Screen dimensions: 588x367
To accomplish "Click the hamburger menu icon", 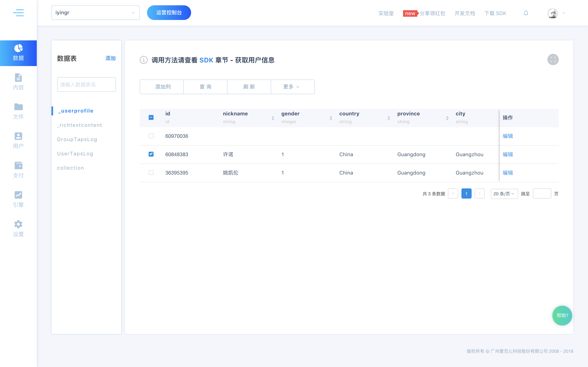I will point(18,13).
